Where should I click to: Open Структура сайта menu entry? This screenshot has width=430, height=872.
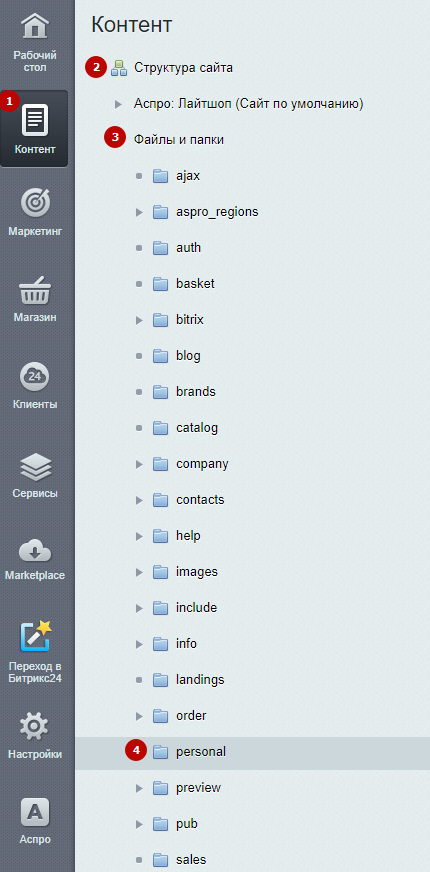(x=183, y=68)
